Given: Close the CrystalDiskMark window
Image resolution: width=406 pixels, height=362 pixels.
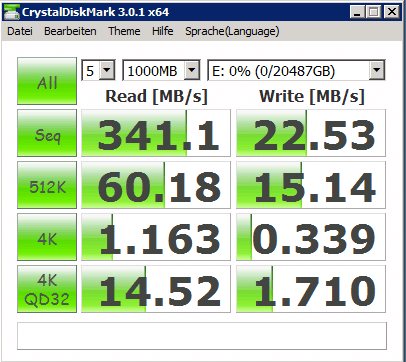Looking at the screenshot, I should [392, 12].
